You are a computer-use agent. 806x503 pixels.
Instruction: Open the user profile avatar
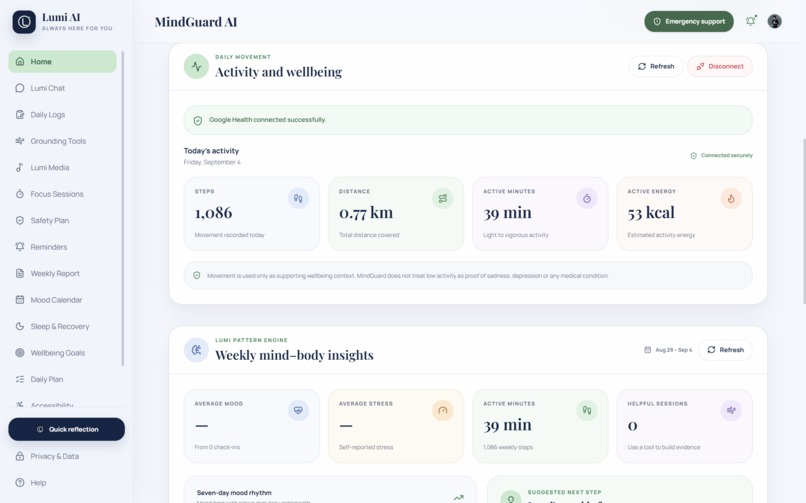[774, 21]
